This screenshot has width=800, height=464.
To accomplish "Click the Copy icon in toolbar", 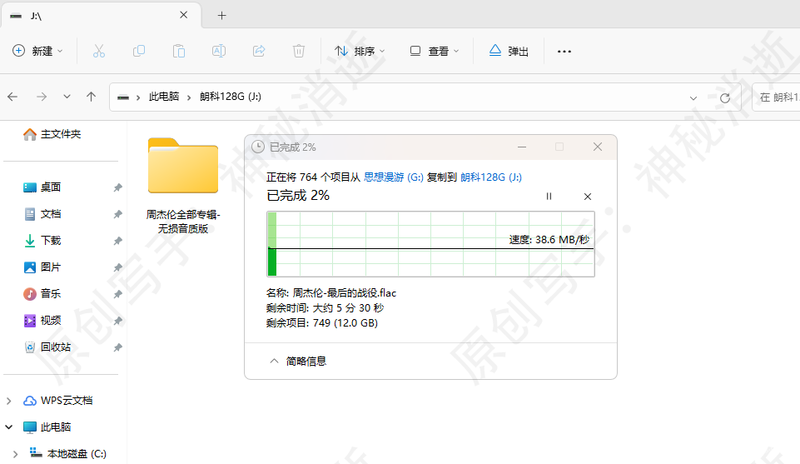I will click(x=139, y=51).
